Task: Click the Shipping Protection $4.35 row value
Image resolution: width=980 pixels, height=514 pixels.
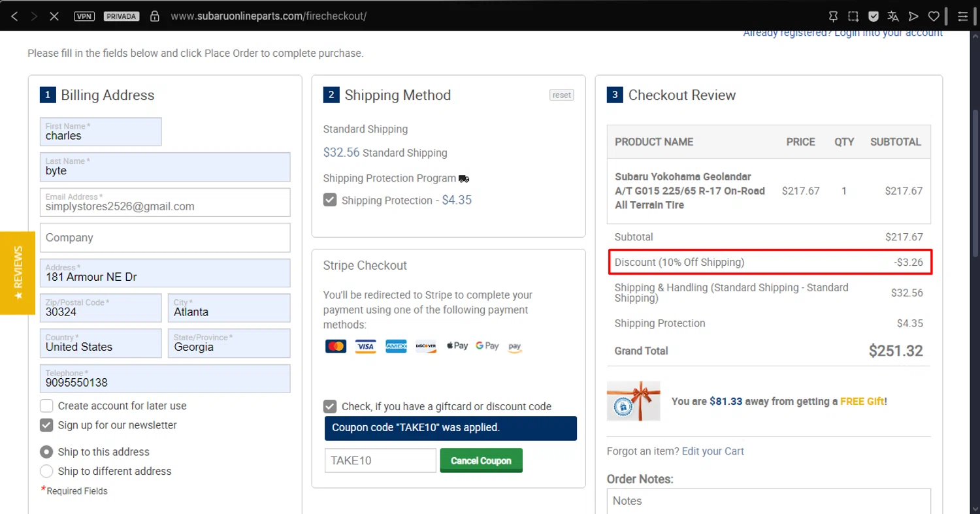Action: (910, 323)
